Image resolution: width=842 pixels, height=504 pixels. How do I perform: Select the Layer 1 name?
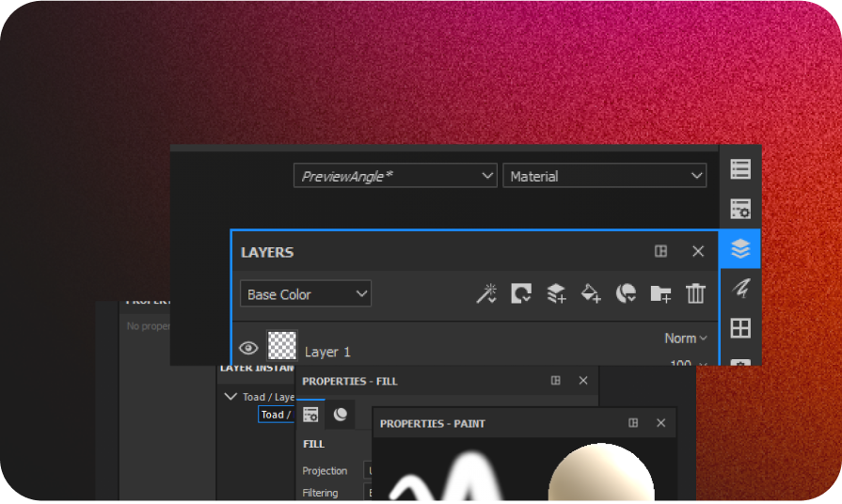coord(327,352)
